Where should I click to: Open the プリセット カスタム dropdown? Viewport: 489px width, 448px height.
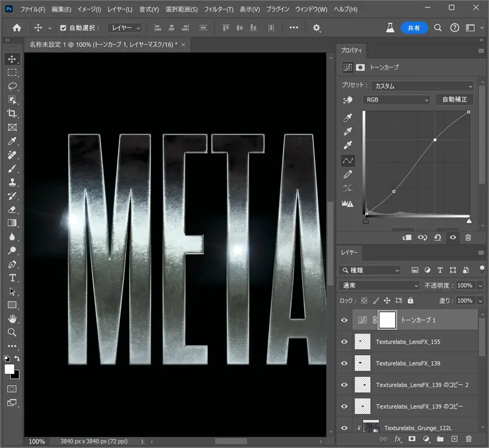(423, 86)
